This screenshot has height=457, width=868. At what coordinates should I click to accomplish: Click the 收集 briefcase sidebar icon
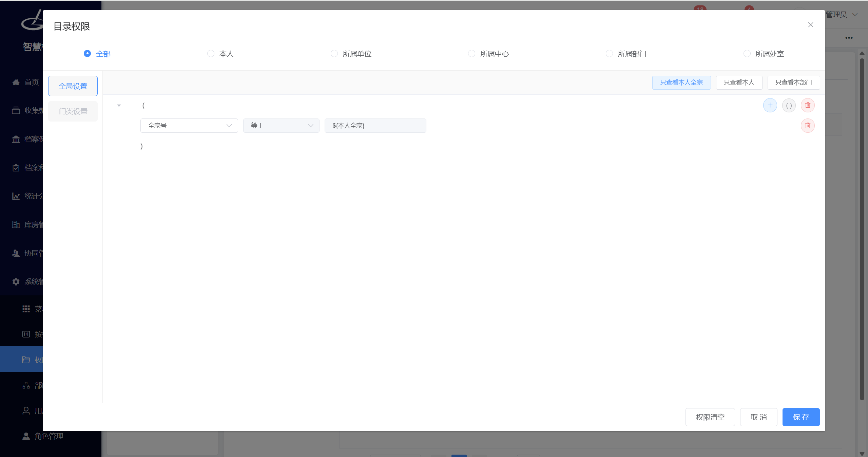[x=16, y=110]
